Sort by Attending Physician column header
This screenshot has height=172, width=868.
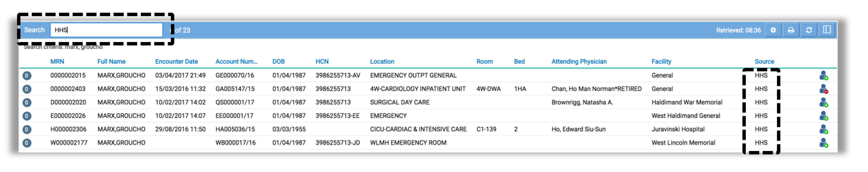click(579, 62)
